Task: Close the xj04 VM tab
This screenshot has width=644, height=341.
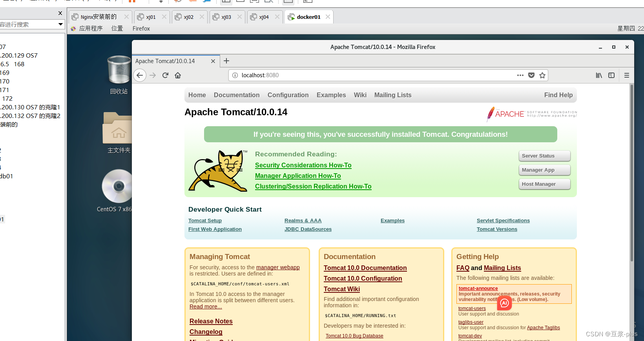Action: coord(277,16)
